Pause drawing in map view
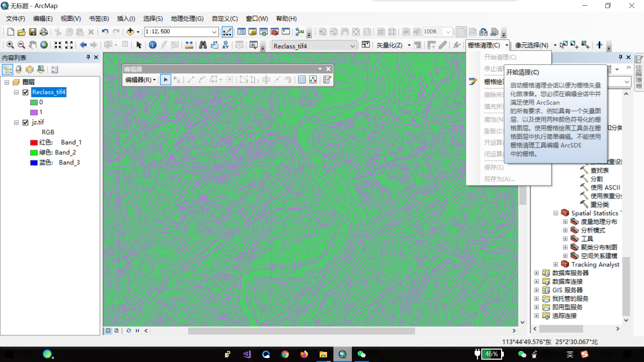The width and height of the screenshot is (644, 362). tap(138, 331)
